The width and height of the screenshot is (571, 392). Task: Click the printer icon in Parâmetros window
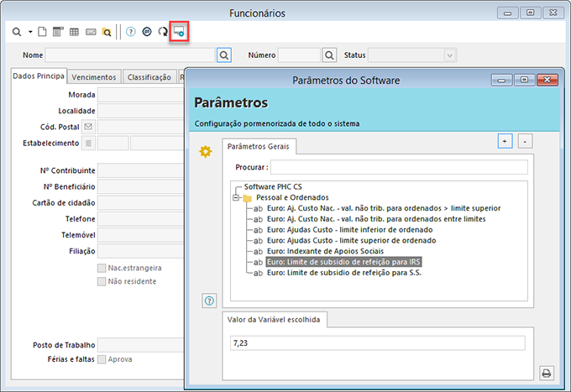[547, 373]
